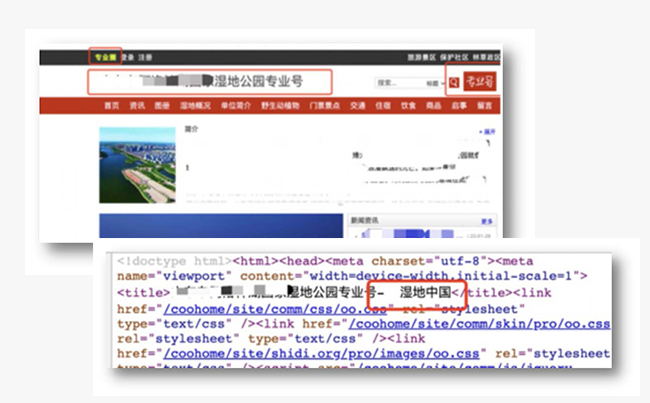Click the yellow 专业圈 link in top bar
The height and width of the screenshot is (403, 650).
point(106,57)
